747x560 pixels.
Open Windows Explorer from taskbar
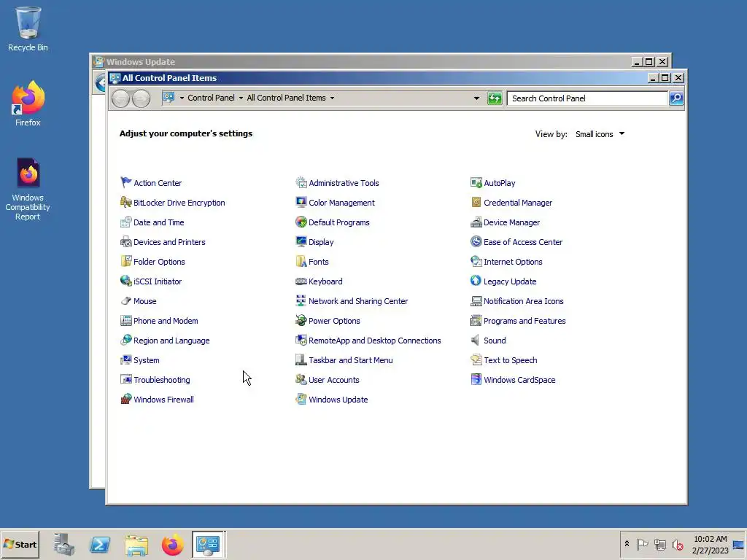[136, 545]
